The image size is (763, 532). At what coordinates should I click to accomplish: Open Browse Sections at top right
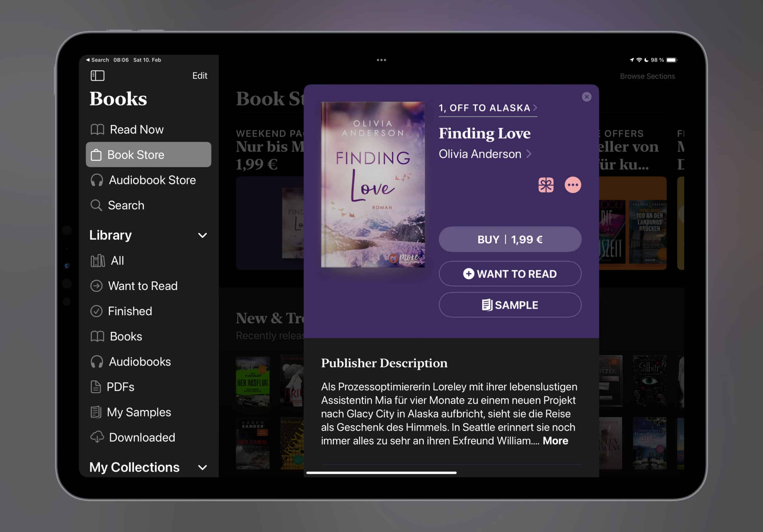[x=647, y=76]
